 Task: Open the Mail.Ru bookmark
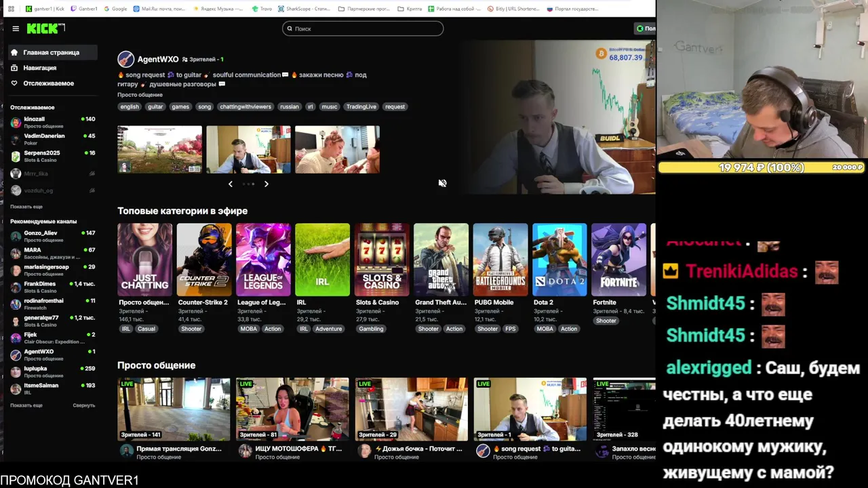pyautogui.click(x=159, y=9)
